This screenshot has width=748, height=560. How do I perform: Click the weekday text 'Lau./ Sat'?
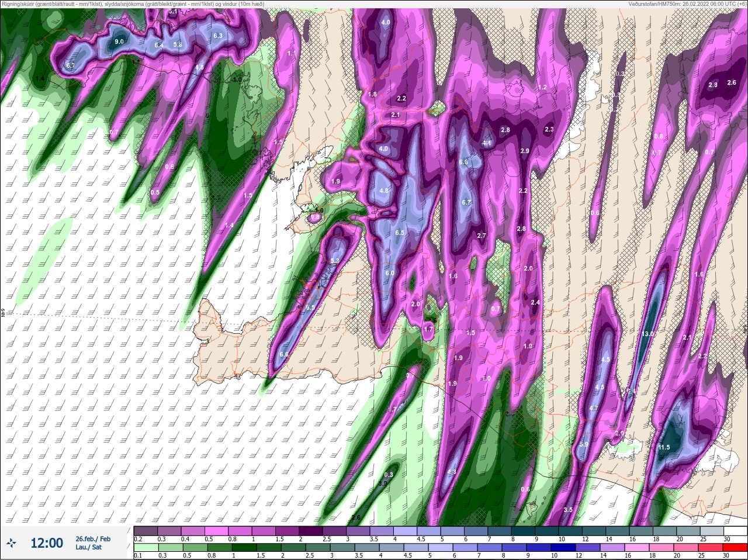[x=89, y=547]
